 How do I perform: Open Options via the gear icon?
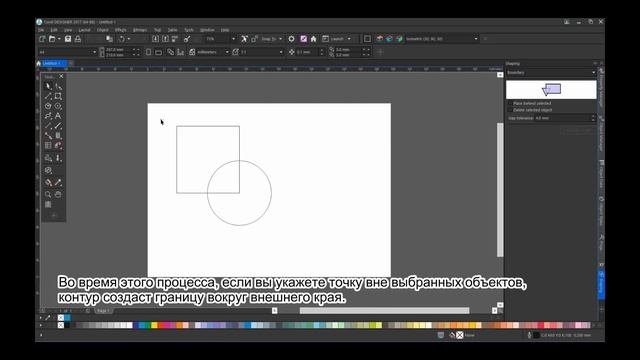coord(291,39)
